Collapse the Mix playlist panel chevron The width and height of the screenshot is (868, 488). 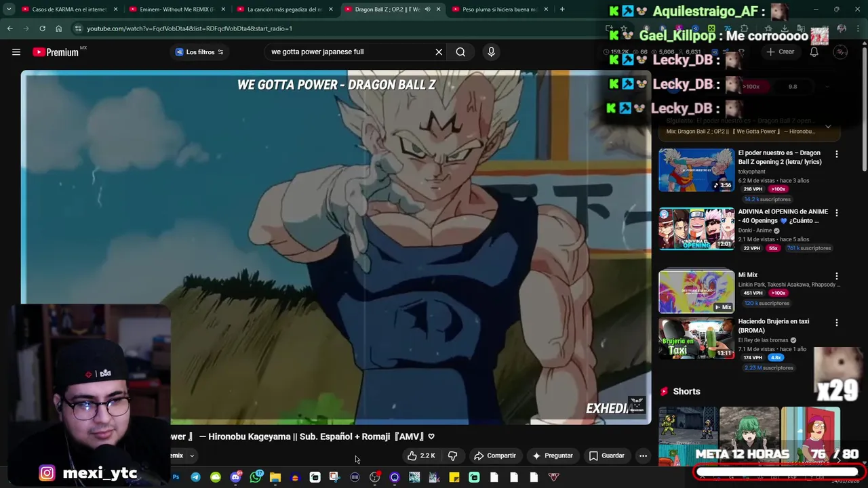coord(828,127)
